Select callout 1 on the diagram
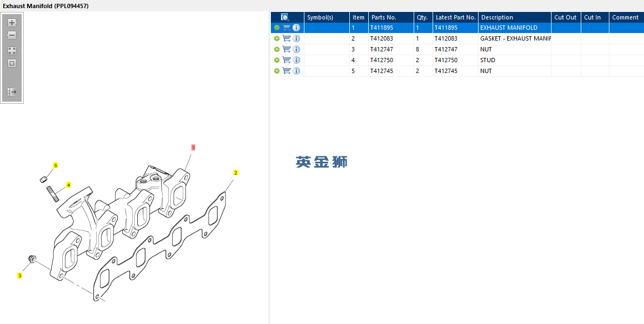 [193, 147]
